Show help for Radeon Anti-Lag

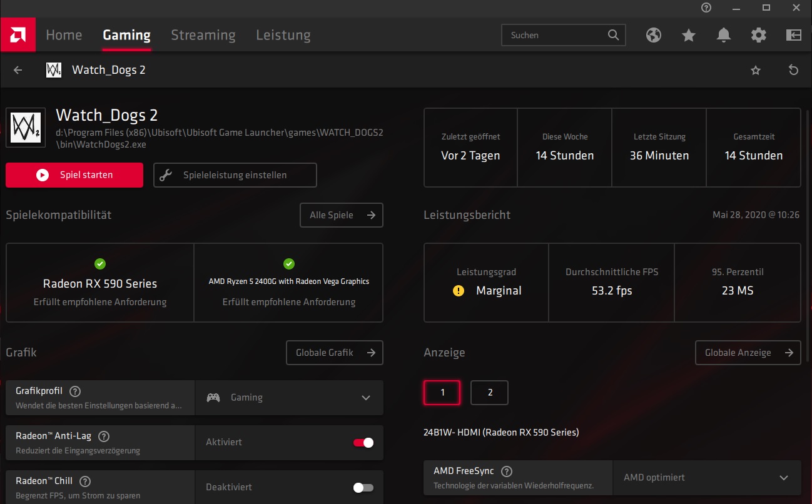click(104, 436)
